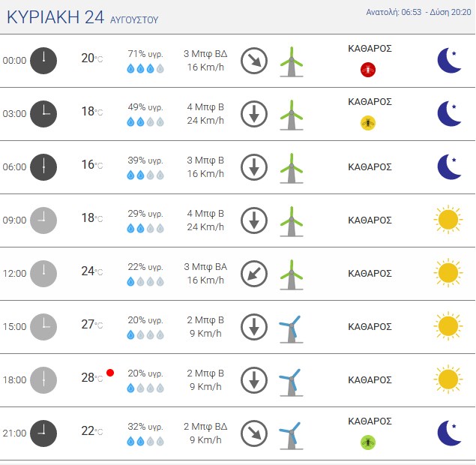Click the 28°C temperature at 18:00

92,377
